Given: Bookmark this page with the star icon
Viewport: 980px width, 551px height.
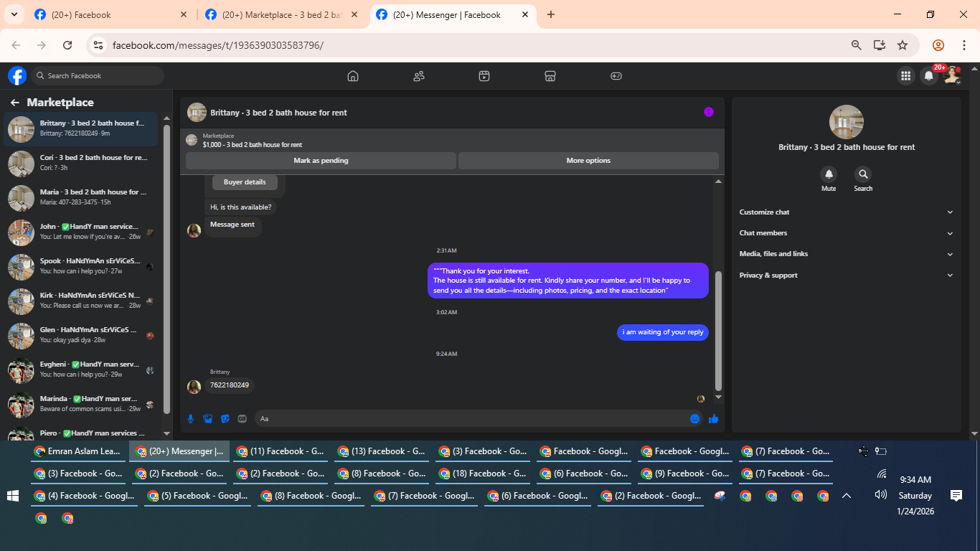Looking at the screenshot, I should tap(903, 45).
